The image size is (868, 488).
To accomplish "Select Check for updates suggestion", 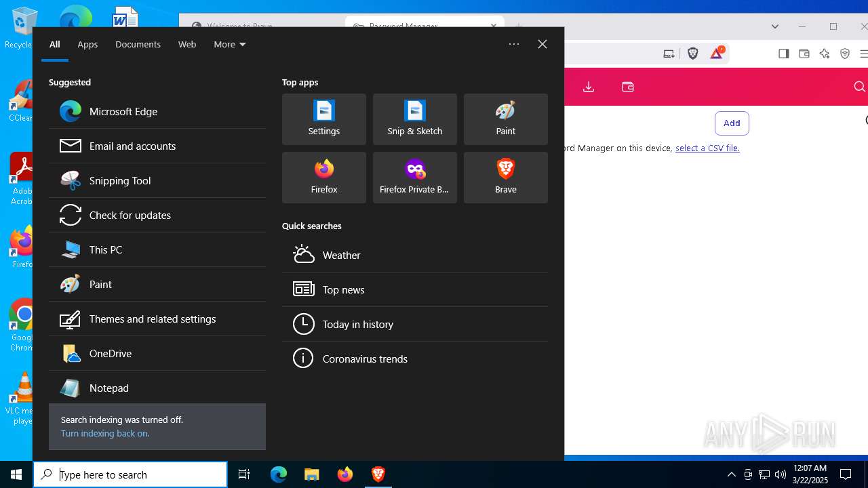I will (157, 215).
